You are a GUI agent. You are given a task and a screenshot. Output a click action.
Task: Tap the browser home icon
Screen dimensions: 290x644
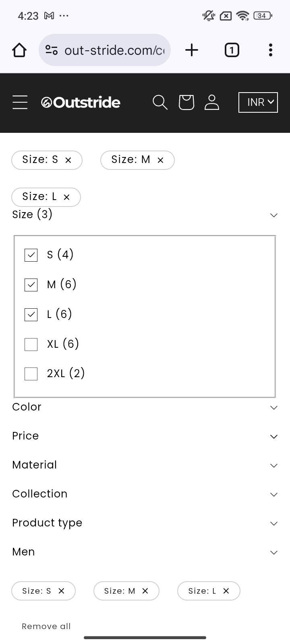point(19,50)
